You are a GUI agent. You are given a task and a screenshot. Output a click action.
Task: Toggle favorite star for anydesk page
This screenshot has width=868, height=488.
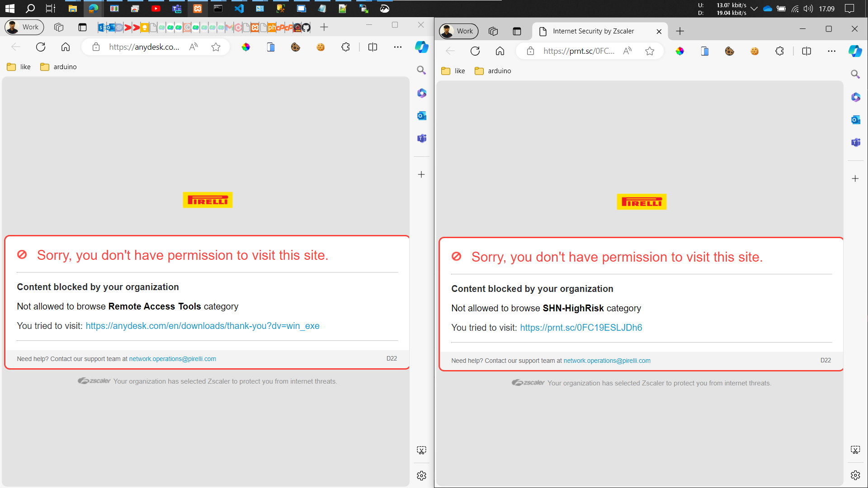[216, 47]
